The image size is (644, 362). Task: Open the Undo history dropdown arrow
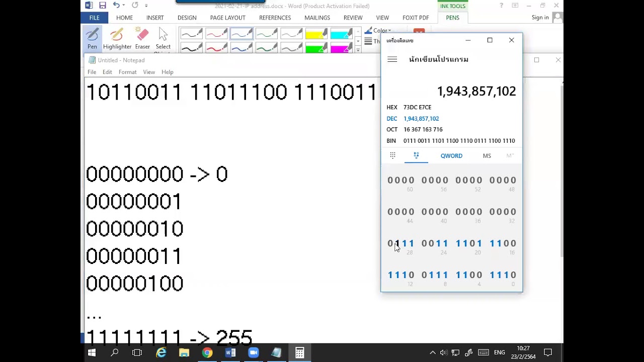[123, 6]
